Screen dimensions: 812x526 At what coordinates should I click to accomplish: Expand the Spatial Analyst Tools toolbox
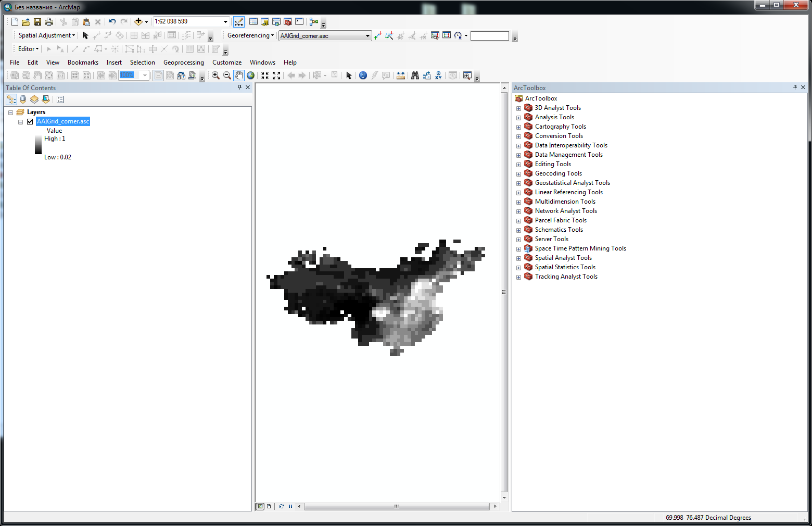tap(518, 258)
